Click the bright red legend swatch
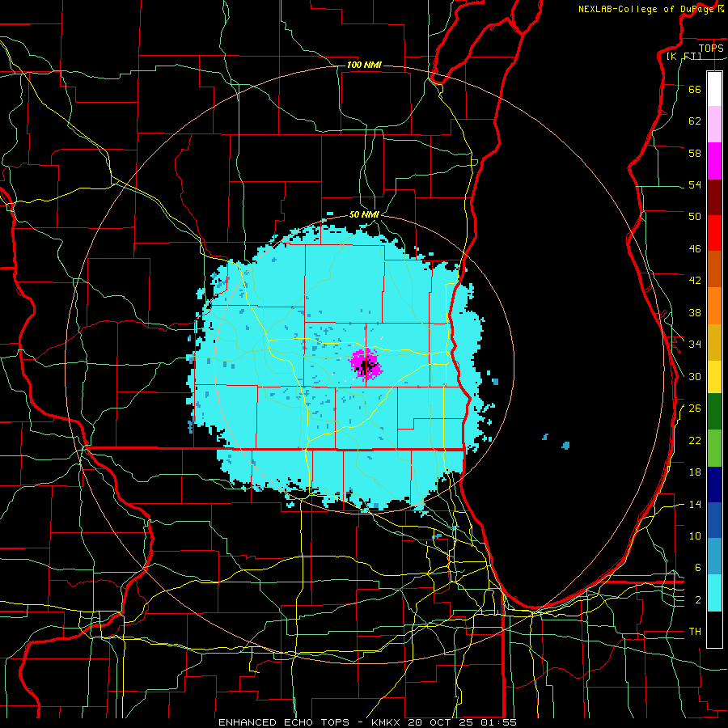728x728 pixels. click(714, 233)
